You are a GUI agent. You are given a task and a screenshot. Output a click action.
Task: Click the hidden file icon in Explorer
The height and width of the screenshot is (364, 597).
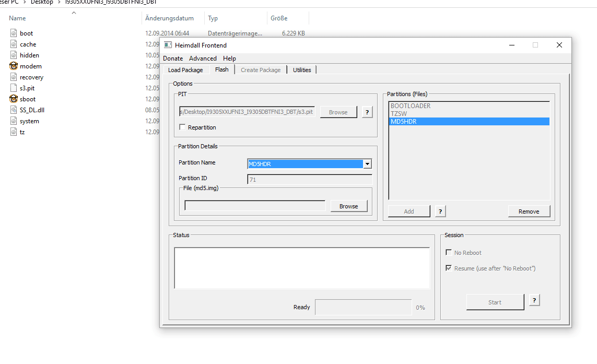[14, 55]
